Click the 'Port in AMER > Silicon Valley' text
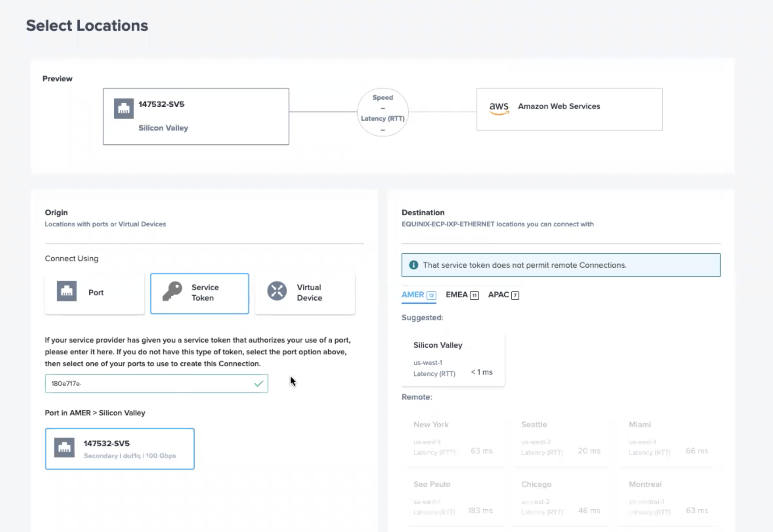This screenshot has width=773, height=532. 95,413
